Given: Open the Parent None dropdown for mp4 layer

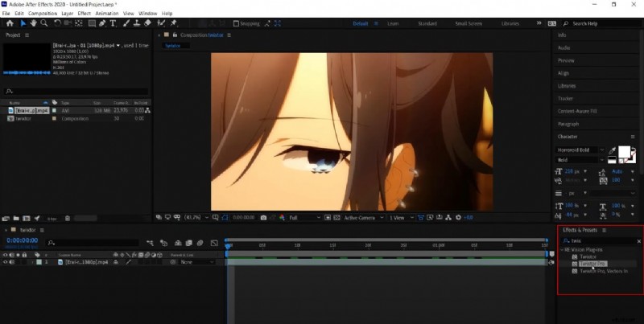Looking at the screenshot, I should click(197, 262).
